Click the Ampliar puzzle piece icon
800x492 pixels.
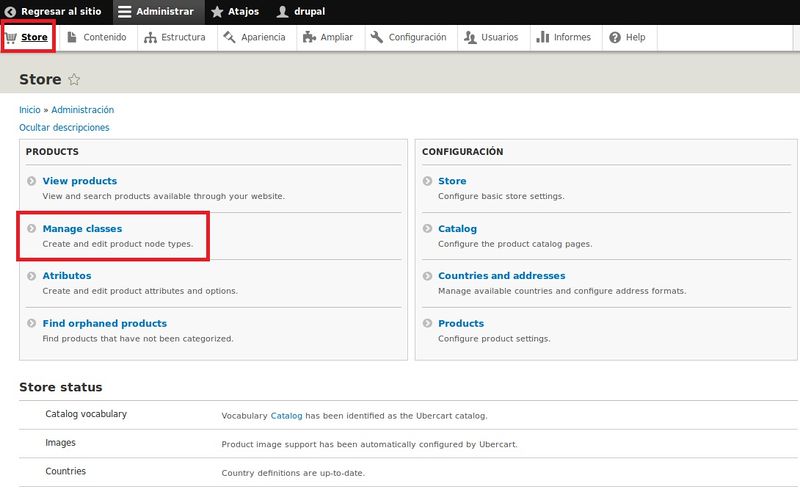pos(309,37)
